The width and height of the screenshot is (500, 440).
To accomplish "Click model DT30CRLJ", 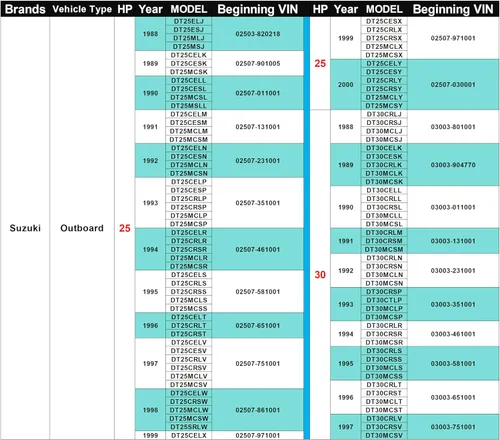I will point(384,114).
